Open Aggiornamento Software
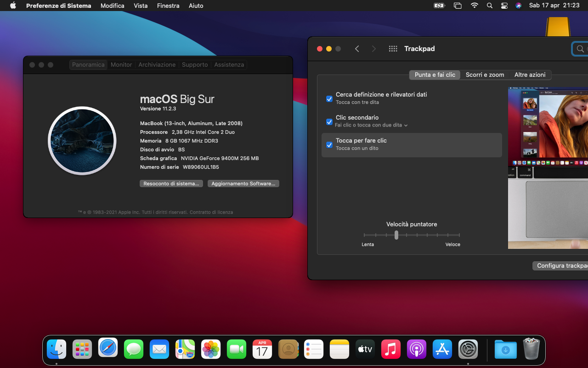This screenshot has width=588, height=368. click(x=243, y=183)
